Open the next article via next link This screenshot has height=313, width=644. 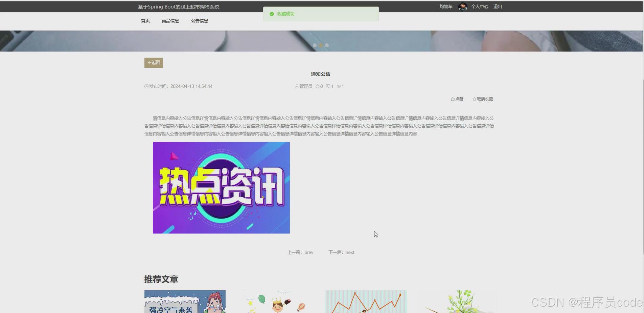tap(350, 252)
